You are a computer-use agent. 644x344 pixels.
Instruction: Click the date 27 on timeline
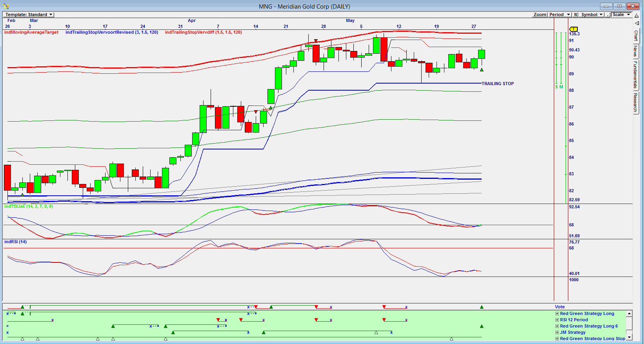pos(474,26)
